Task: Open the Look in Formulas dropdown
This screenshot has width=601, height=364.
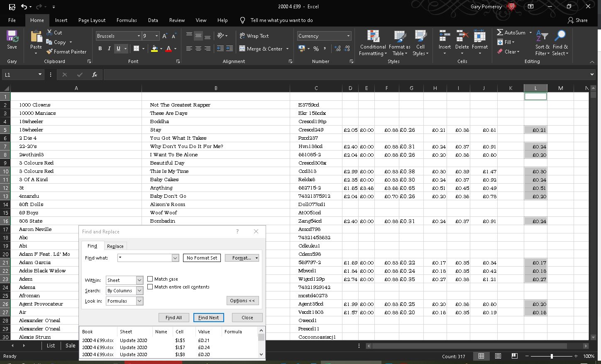Action: point(139,301)
